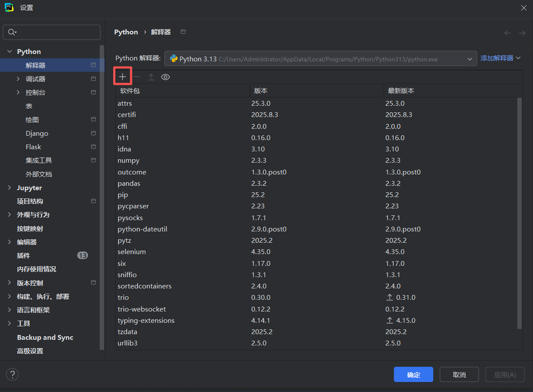
Task: Select the urllib3 package row
Action: click(x=316, y=343)
